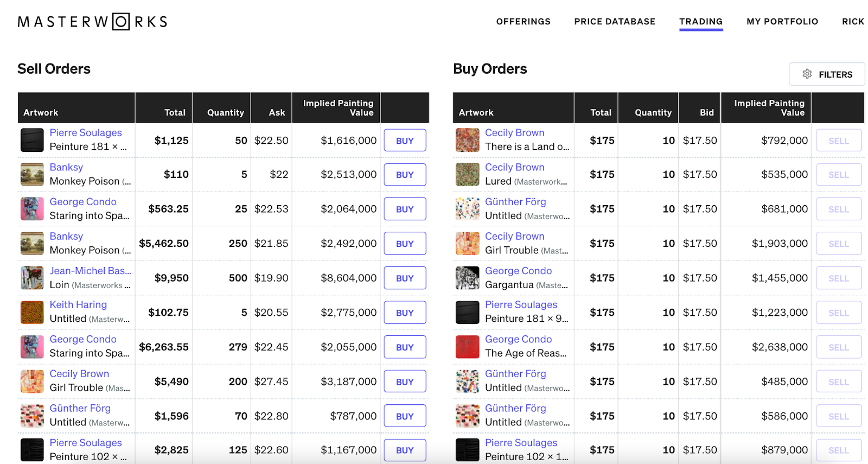The image size is (868, 464).
Task: Click the Keith Haring Untitled thumbnail
Action: 32,313
